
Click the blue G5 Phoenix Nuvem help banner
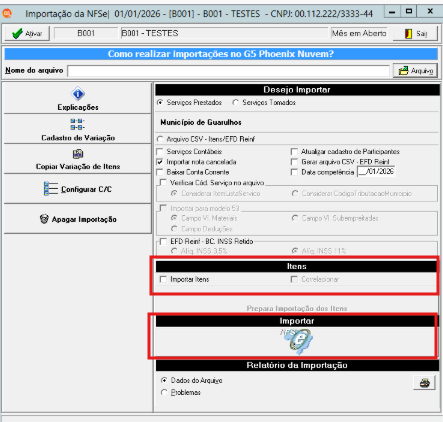[x=221, y=54]
